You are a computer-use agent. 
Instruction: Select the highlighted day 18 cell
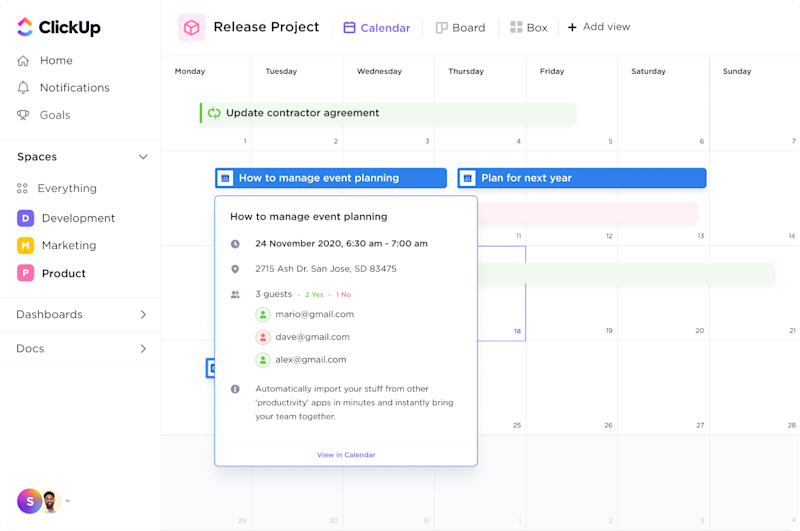tap(502, 293)
